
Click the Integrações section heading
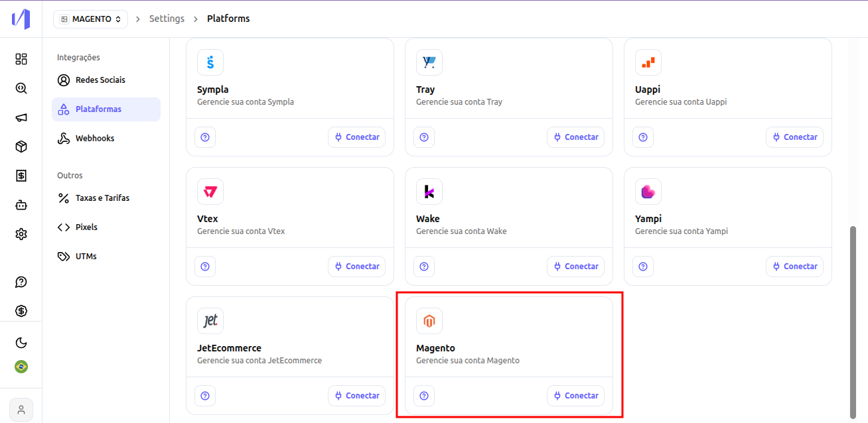point(78,58)
